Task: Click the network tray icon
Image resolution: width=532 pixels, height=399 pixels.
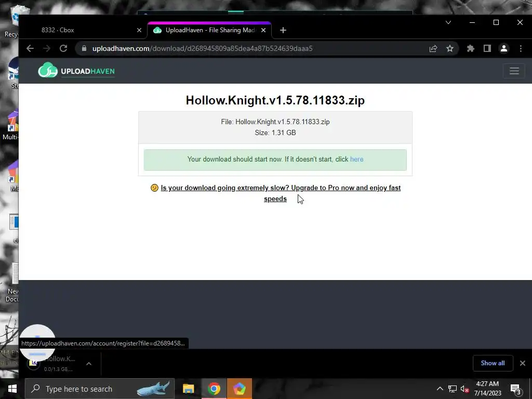Action: 453,389
